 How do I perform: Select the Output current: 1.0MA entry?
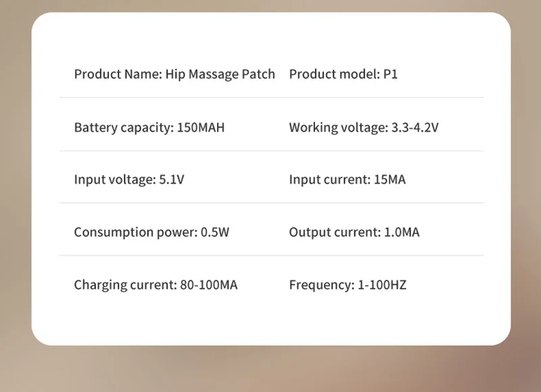click(354, 232)
